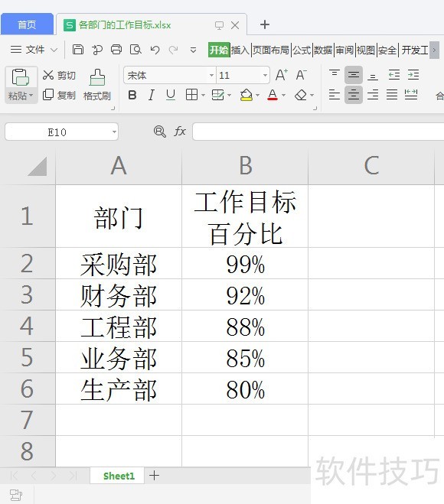This screenshot has height=504, width=444.
Task: Open the paste options dropdown arrow
Action: 31,96
